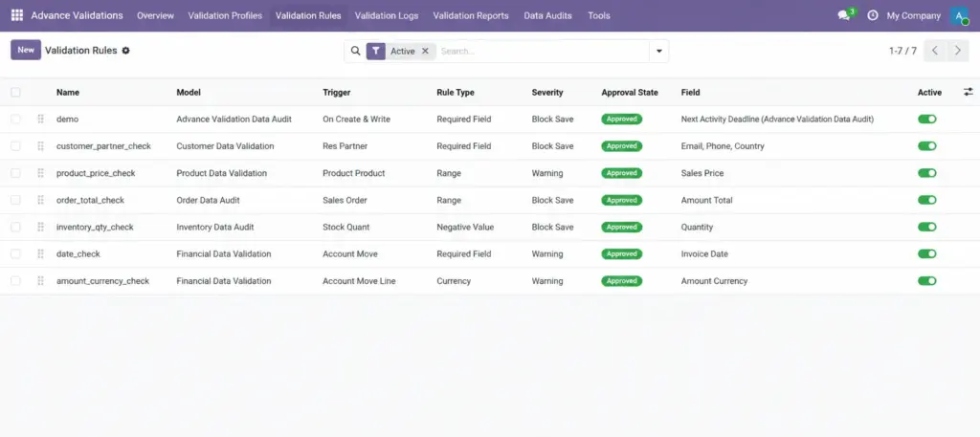980x437 pixels.
Task: Click into the Search input field
Action: [x=542, y=52]
